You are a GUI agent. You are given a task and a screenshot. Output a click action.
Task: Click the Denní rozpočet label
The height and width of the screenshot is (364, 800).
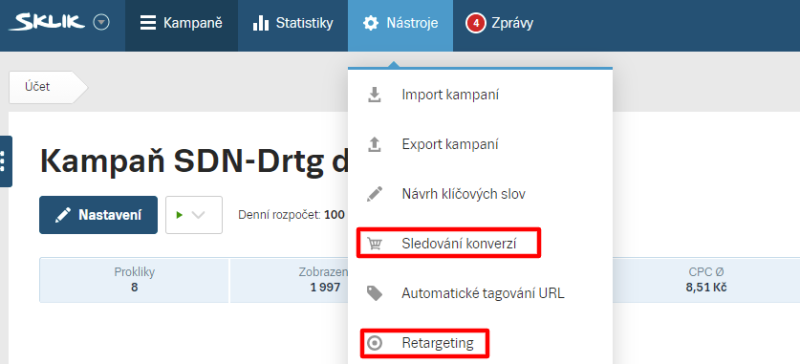point(280,215)
